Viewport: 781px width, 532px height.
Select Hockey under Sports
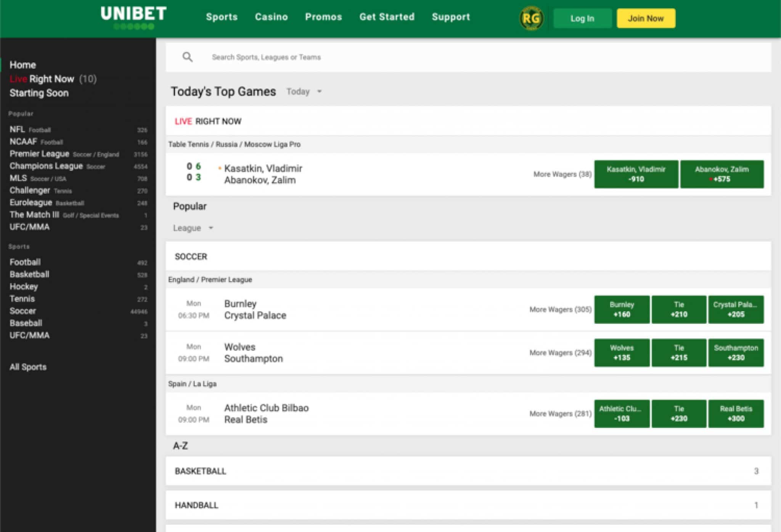78,287
